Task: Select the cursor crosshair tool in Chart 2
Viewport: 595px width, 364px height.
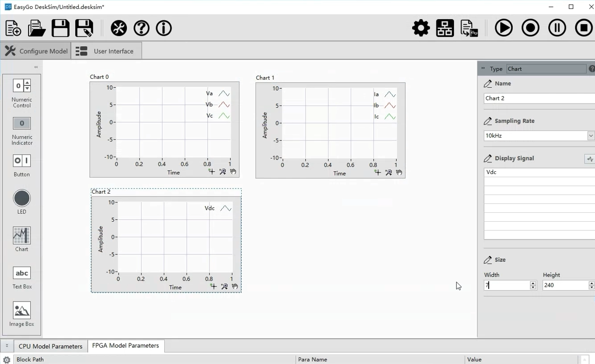Action: coord(213,287)
